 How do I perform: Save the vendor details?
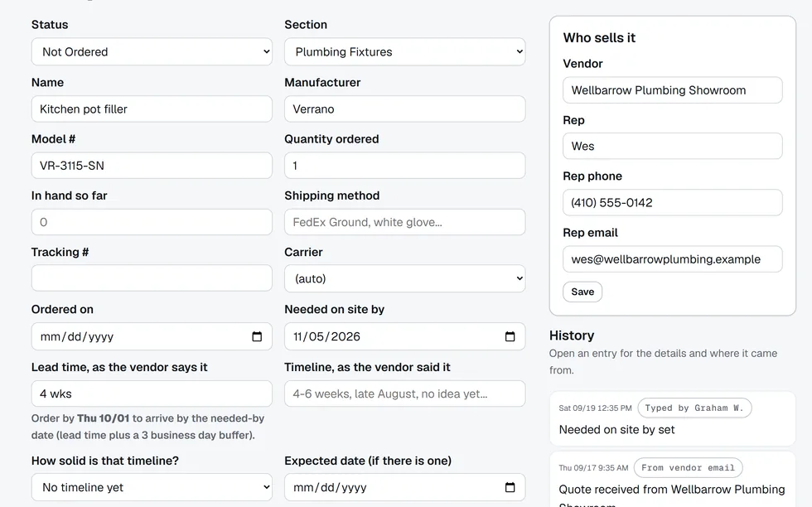pyautogui.click(x=582, y=292)
